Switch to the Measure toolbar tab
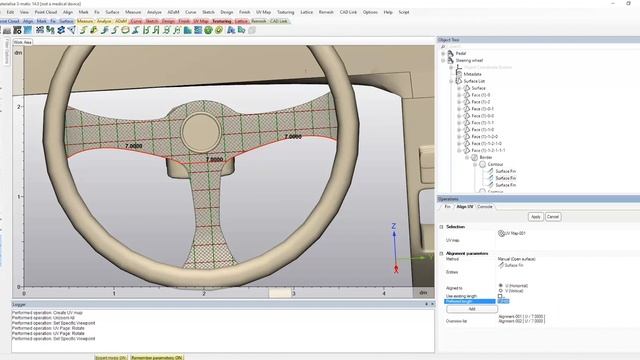640x360 pixels. 85,21
